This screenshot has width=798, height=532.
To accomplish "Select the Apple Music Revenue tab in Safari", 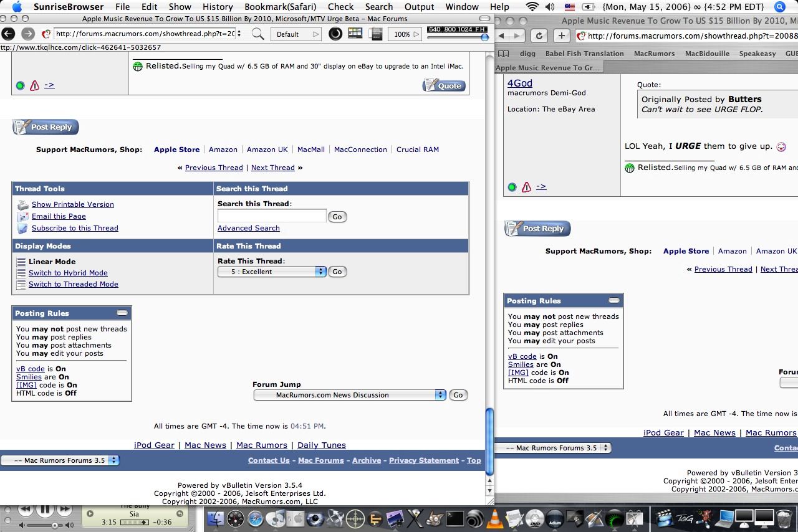I will [547, 67].
